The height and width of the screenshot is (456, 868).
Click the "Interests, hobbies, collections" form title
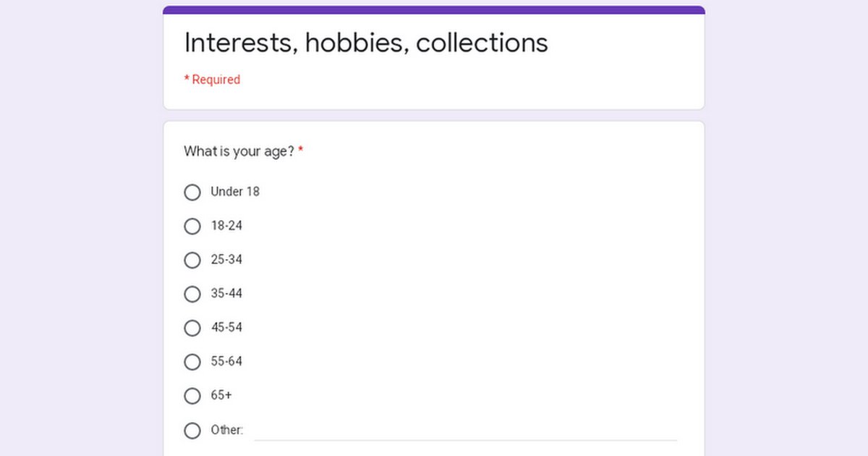pos(366,43)
